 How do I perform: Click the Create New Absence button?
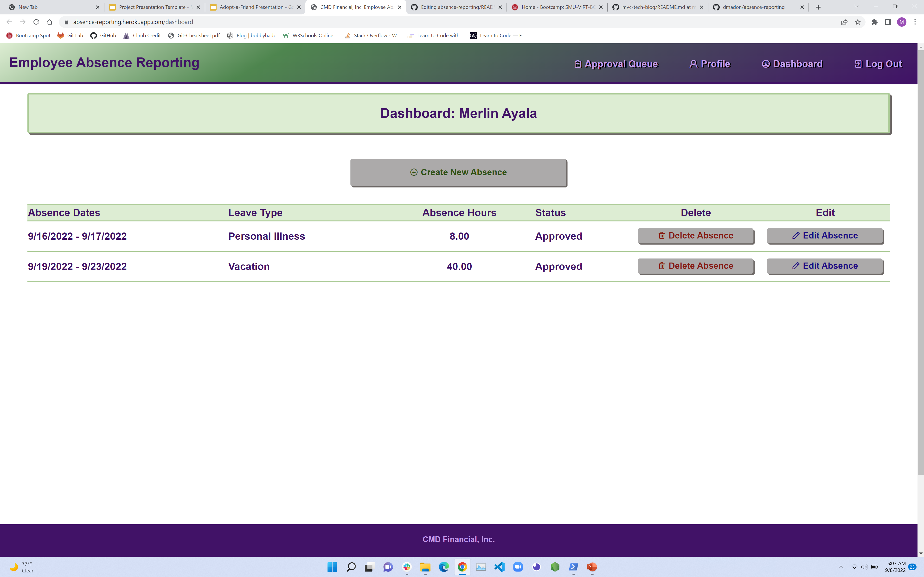(x=458, y=172)
